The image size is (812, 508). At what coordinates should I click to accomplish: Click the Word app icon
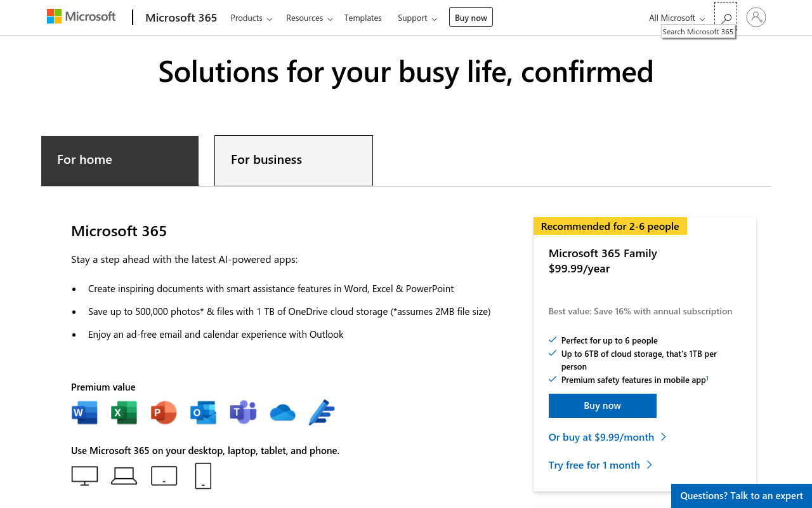[x=84, y=413]
